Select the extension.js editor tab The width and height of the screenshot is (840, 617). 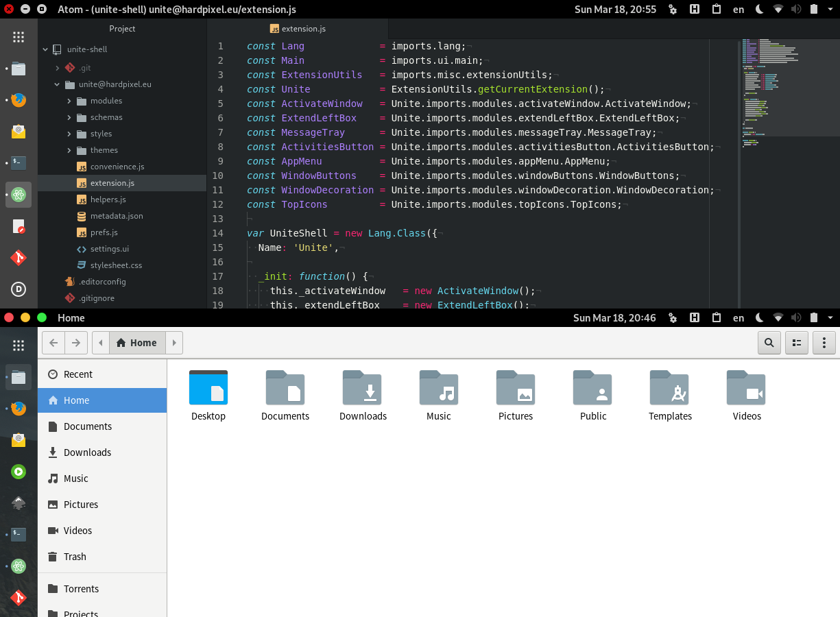tap(298, 29)
